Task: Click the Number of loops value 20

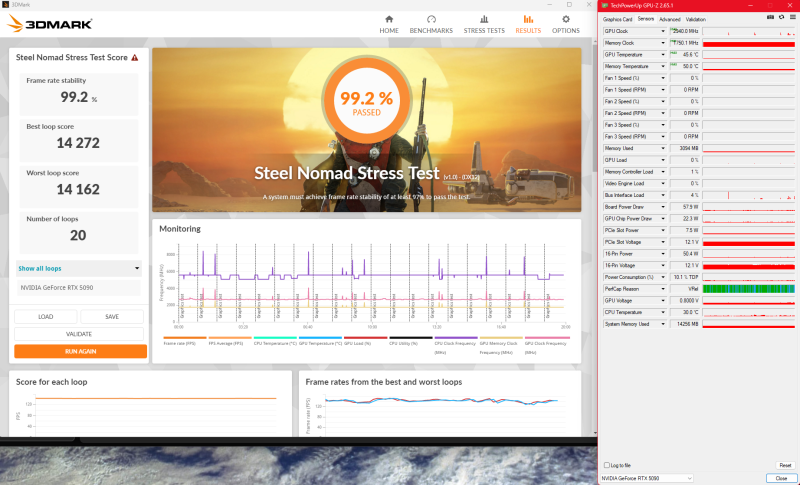Action: pyautogui.click(x=78, y=236)
